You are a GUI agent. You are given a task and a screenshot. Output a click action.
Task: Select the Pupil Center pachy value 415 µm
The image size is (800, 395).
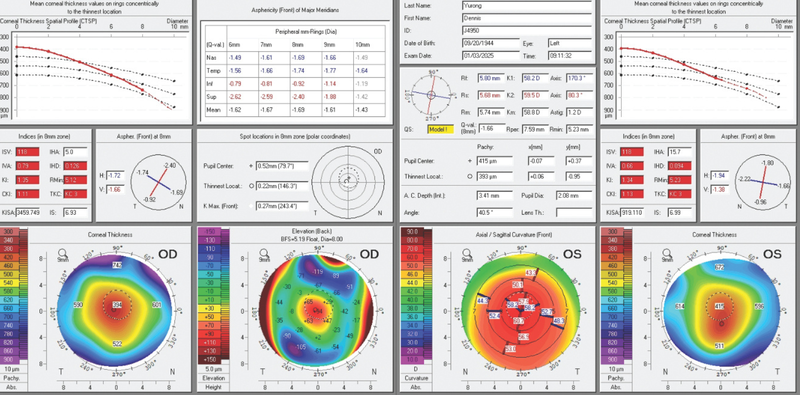[x=494, y=161]
